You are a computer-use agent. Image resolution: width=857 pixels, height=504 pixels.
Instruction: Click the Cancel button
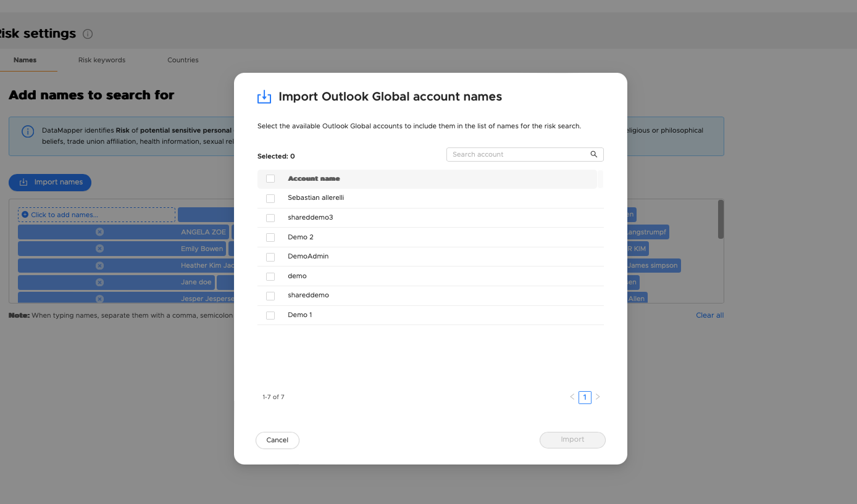tap(277, 440)
